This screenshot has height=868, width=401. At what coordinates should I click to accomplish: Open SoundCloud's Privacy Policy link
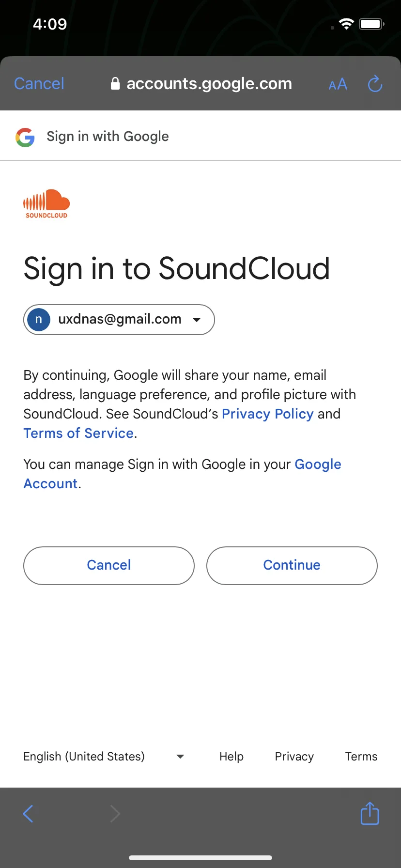[x=268, y=414]
